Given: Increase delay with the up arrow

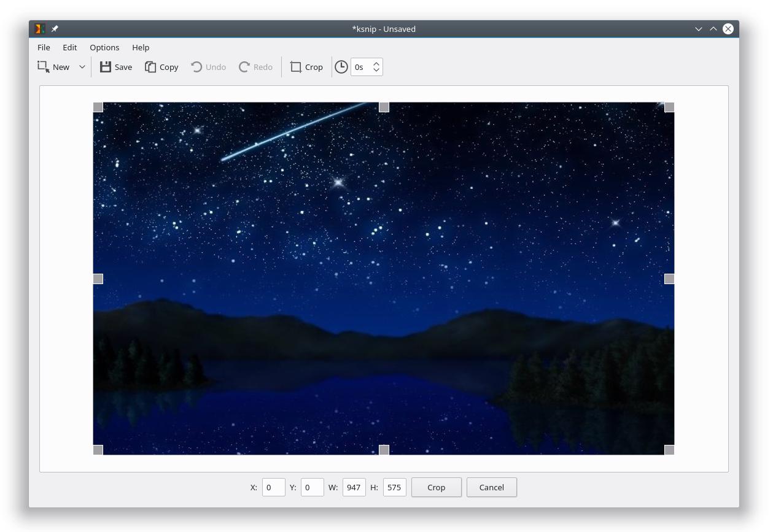Looking at the screenshot, I should click(376, 63).
